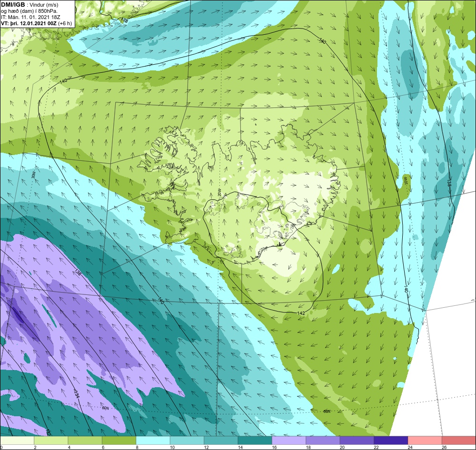Click the 6–8 m/s olive green legend swatch
Screen dimensions: 476x450
point(119,440)
